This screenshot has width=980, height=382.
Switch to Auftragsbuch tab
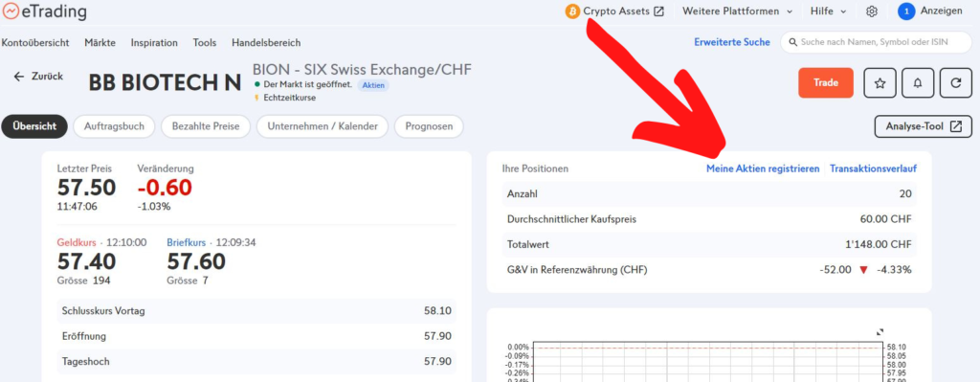[x=114, y=126]
